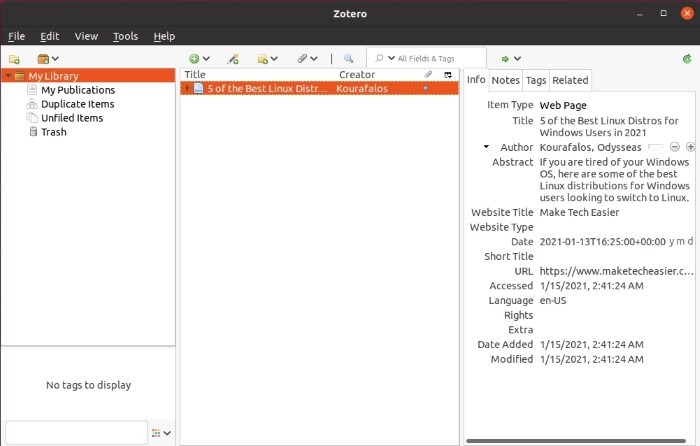The image size is (700, 446).
Task: Expand the New Note dropdown arrow
Action: tap(274, 59)
